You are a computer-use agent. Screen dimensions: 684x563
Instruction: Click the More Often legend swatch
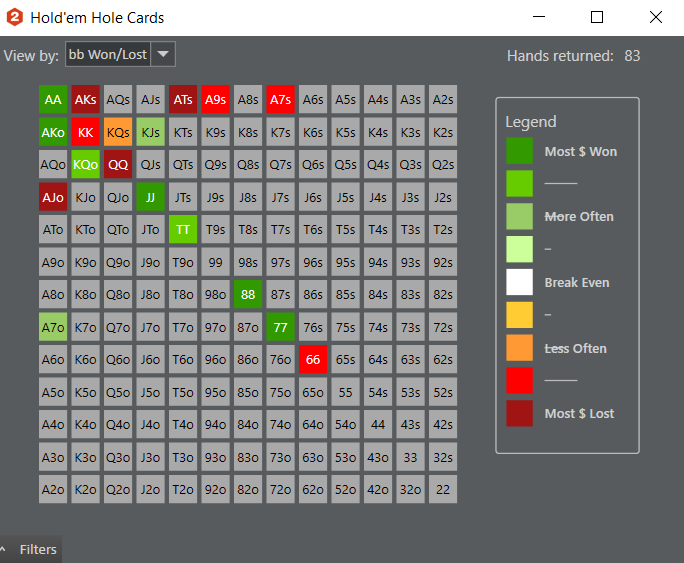[520, 216]
